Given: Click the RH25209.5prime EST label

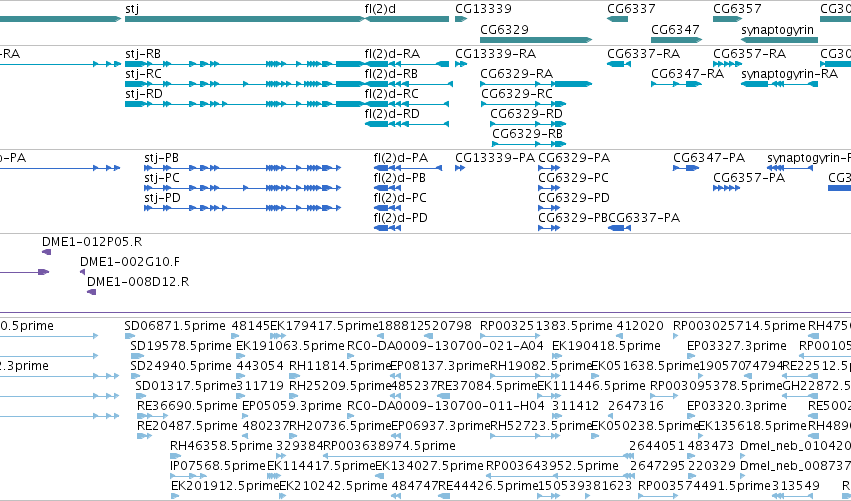Looking at the screenshot, I should (340, 386).
